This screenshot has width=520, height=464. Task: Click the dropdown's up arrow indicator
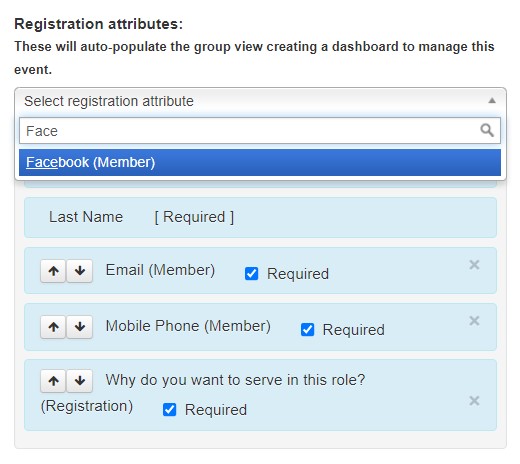coord(492,100)
